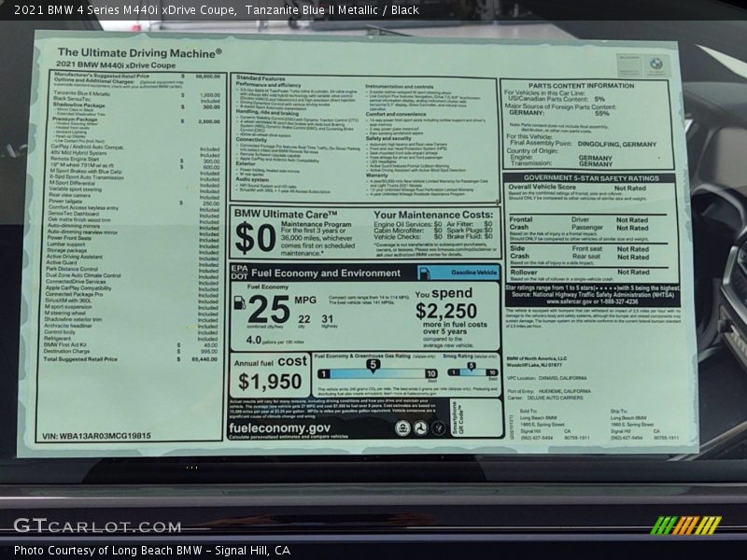
Task: Click the 'Safety and security' subheading
Action: tap(388, 138)
